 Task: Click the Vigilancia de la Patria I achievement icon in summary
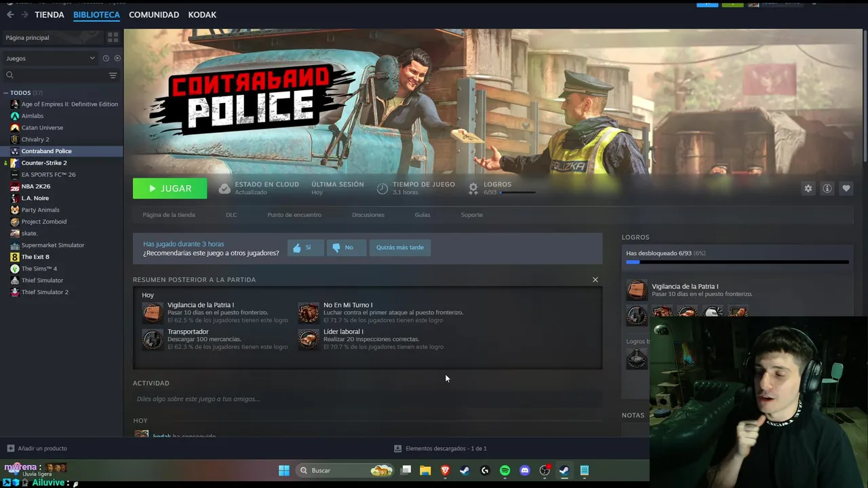[x=153, y=312]
